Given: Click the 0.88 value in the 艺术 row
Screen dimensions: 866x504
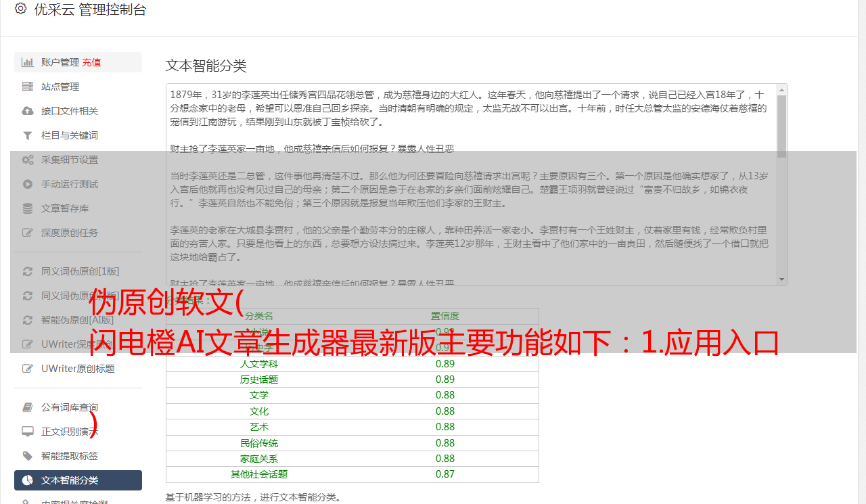Looking at the screenshot, I should coord(445,427).
